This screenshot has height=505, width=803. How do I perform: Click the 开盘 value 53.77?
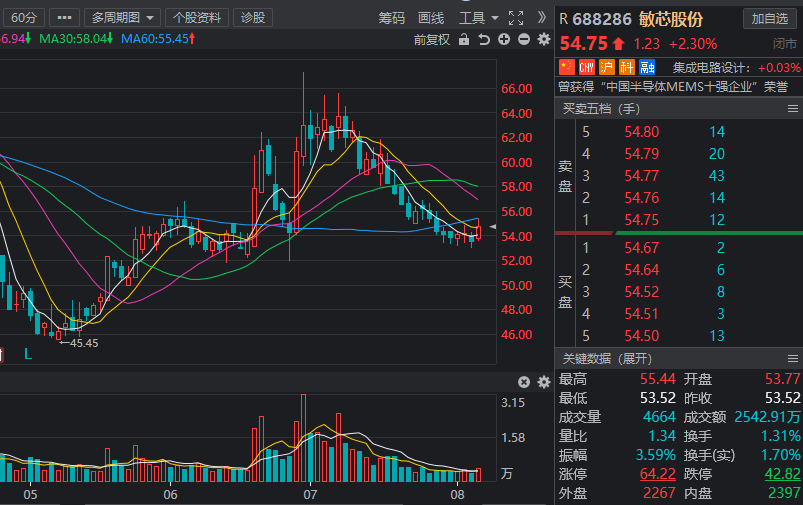click(x=783, y=379)
